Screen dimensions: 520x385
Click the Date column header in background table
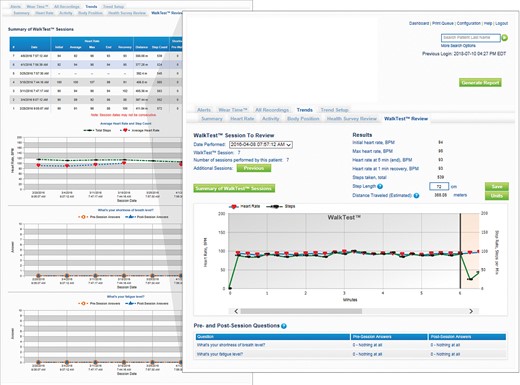coord(34,47)
